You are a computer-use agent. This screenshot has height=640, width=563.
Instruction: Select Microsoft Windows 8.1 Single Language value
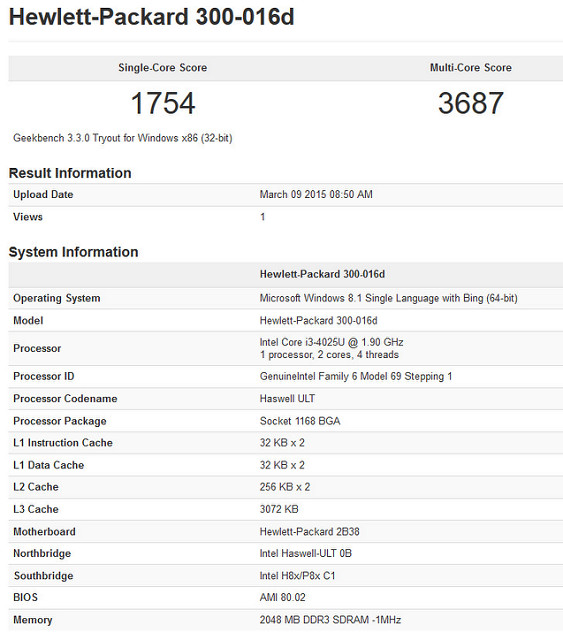click(x=388, y=298)
